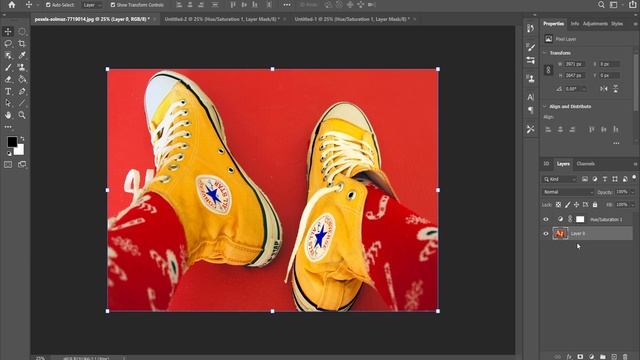Switch to the Untitled-2 document tab
640x360 pixels.
(x=222, y=19)
